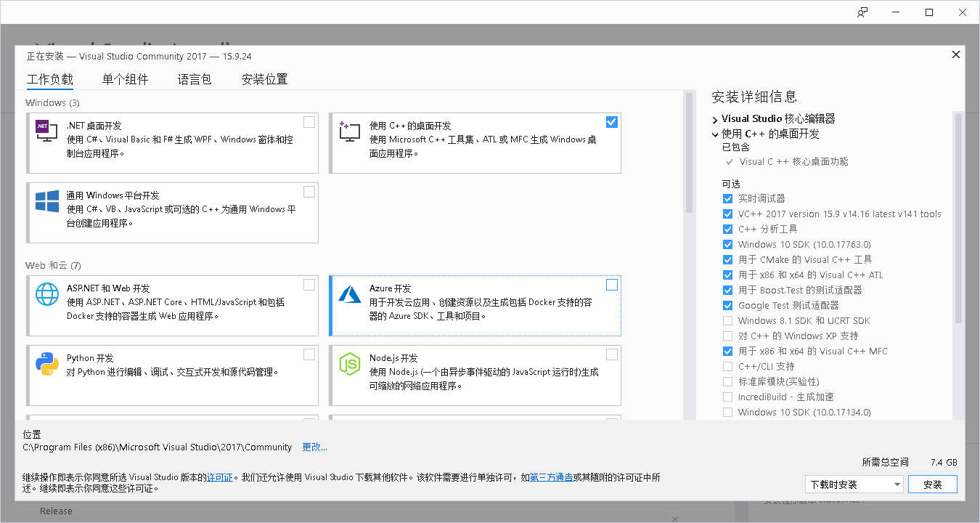Uncheck Google Test 测试适配器
The image size is (980, 523).
pos(727,305)
